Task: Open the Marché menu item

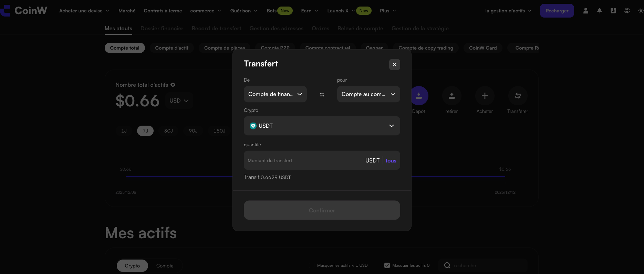Action: click(127, 11)
